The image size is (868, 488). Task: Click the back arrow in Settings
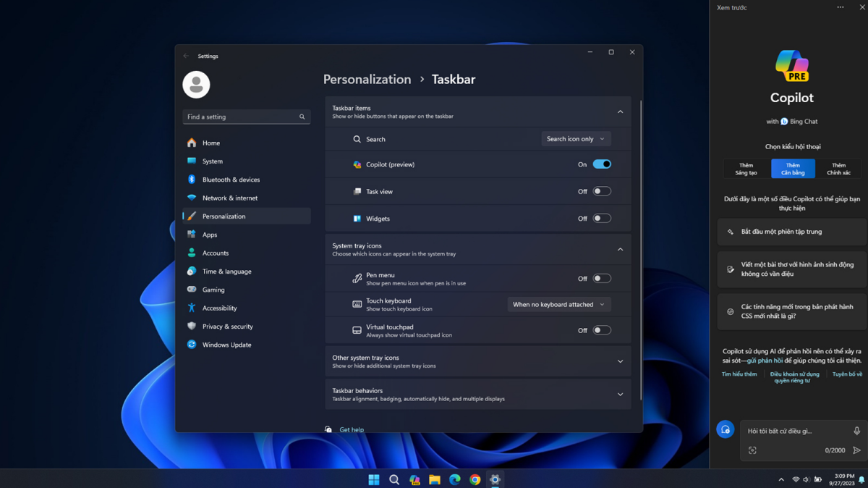[186, 56]
